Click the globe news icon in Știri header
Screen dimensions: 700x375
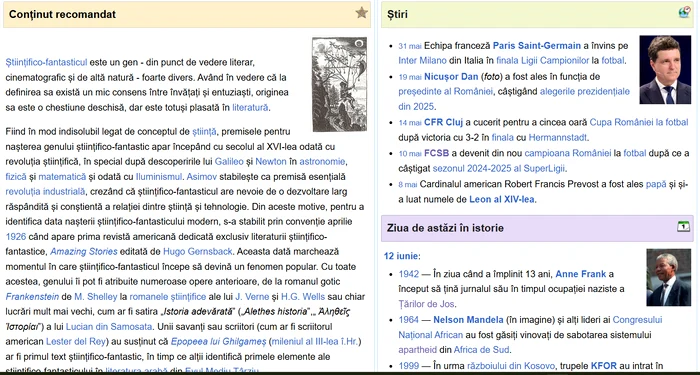(684, 12)
